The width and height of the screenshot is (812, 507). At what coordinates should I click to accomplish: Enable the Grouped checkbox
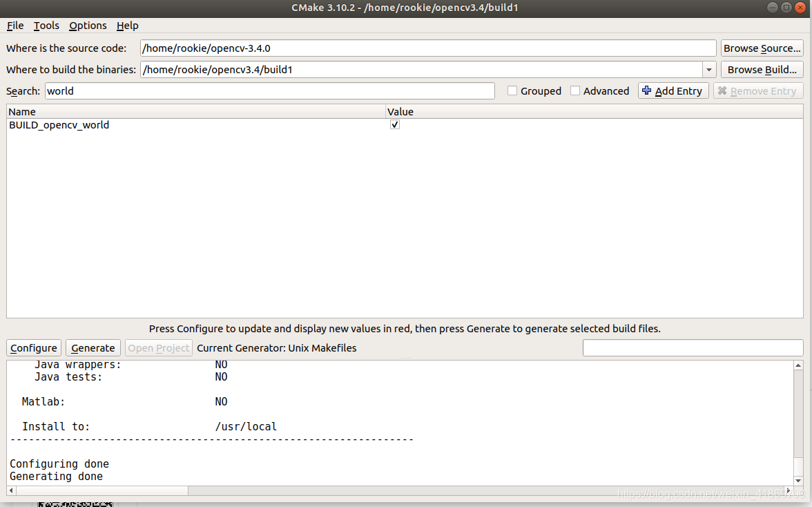pos(512,90)
